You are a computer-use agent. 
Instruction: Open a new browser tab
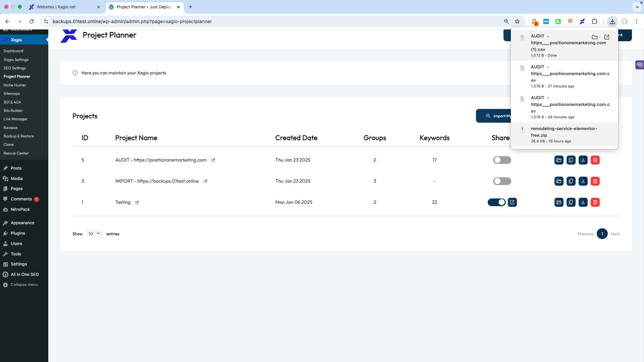pyautogui.click(x=190, y=7)
